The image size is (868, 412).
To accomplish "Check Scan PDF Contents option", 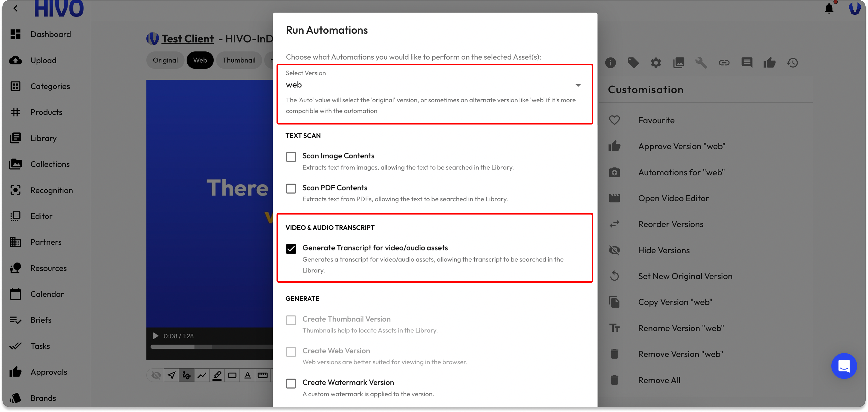I will click(x=291, y=188).
